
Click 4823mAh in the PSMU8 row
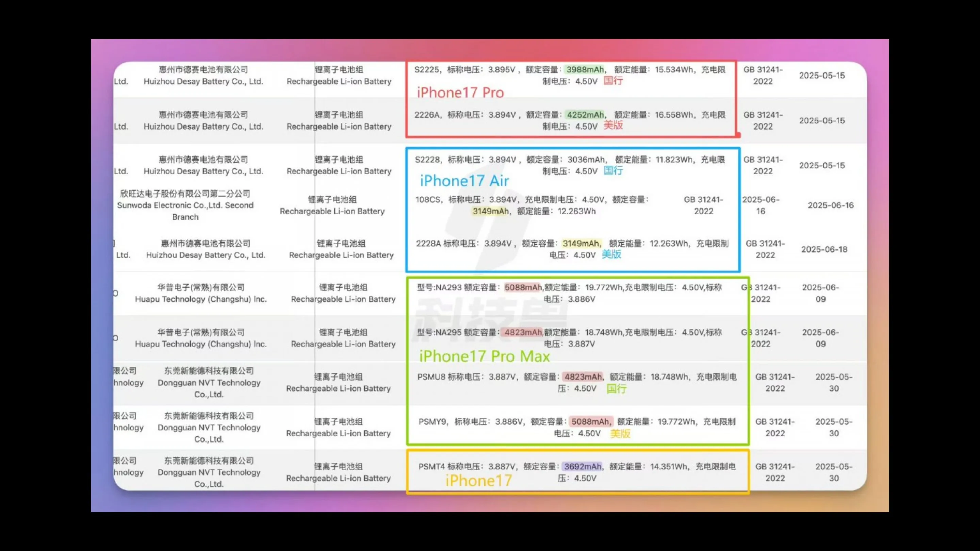click(x=583, y=377)
